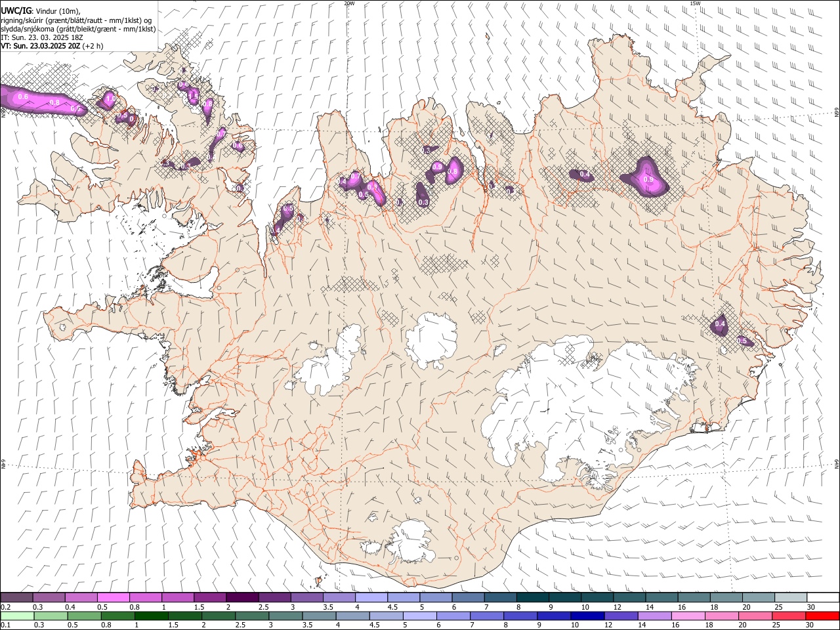Click the '0.4' precipitation cell in the East Fjords

click(719, 324)
